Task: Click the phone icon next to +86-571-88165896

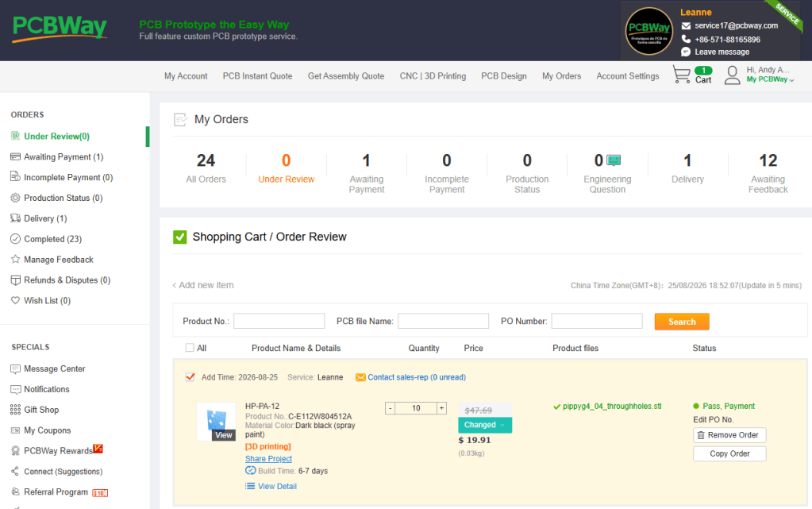Action: (686, 39)
